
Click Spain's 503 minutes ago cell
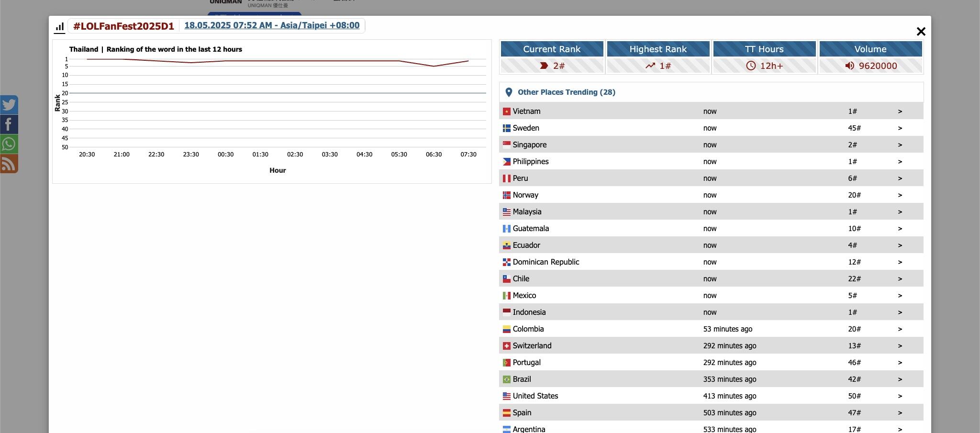(x=730, y=413)
